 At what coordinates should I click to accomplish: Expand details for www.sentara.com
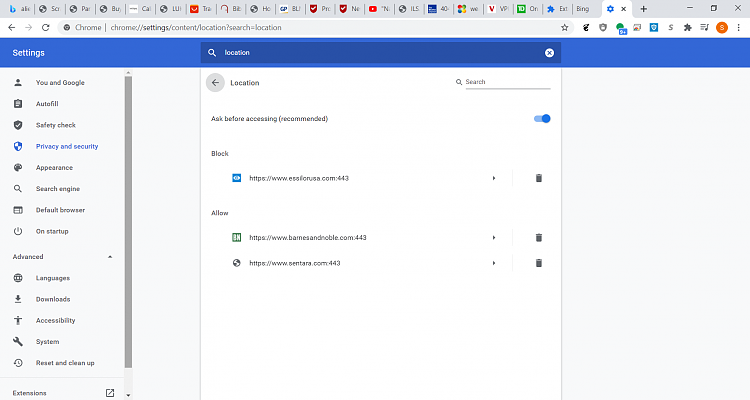point(494,263)
